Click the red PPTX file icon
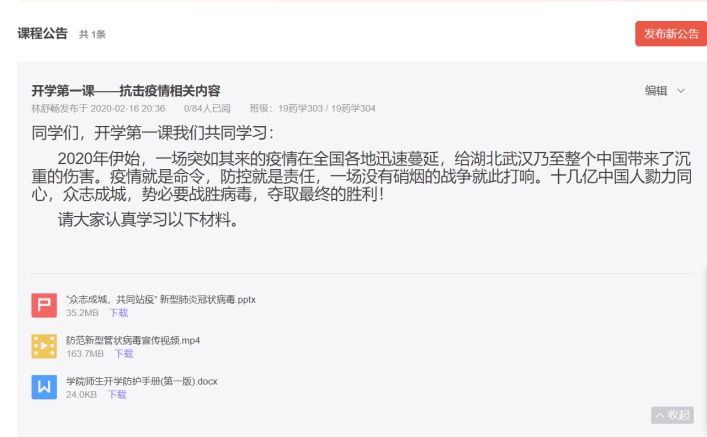Screen dimensions: 707x437 point(44,305)
